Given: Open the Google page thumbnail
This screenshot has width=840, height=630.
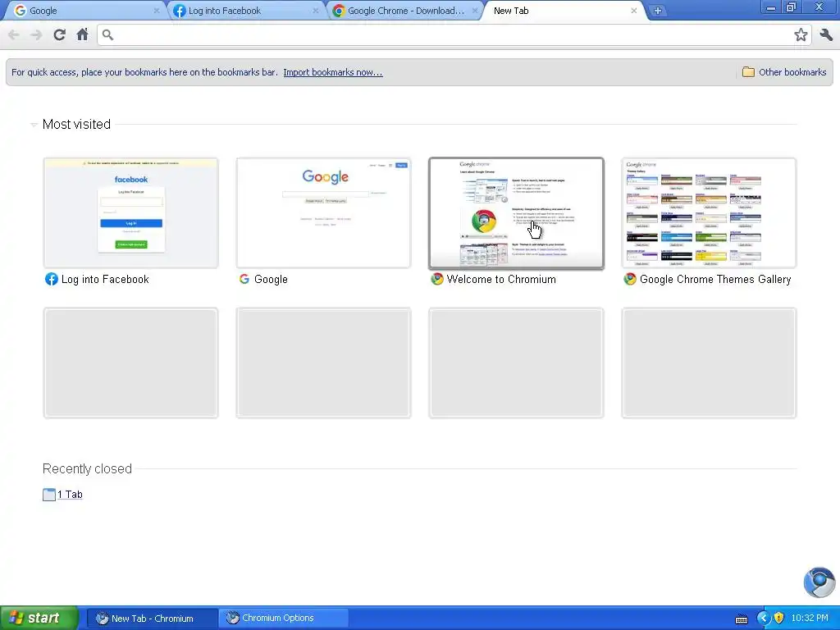Looking at the screenshot, I should (x=323, y=212).
